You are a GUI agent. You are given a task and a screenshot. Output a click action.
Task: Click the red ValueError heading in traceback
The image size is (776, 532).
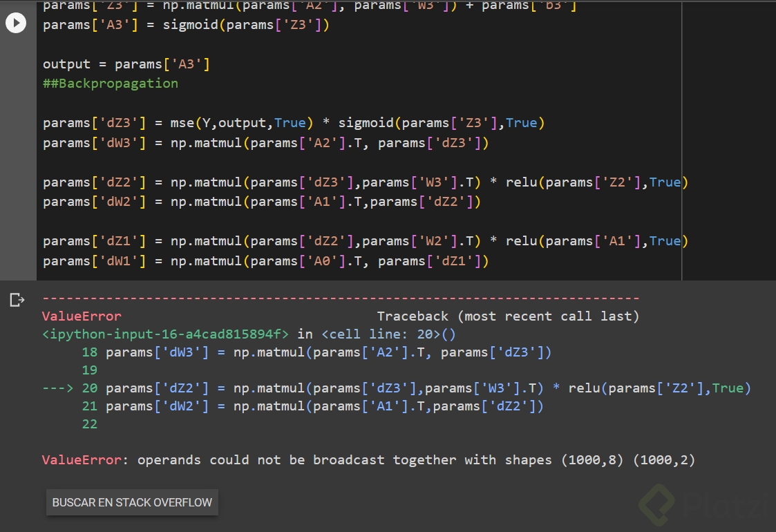click(82, 316)
